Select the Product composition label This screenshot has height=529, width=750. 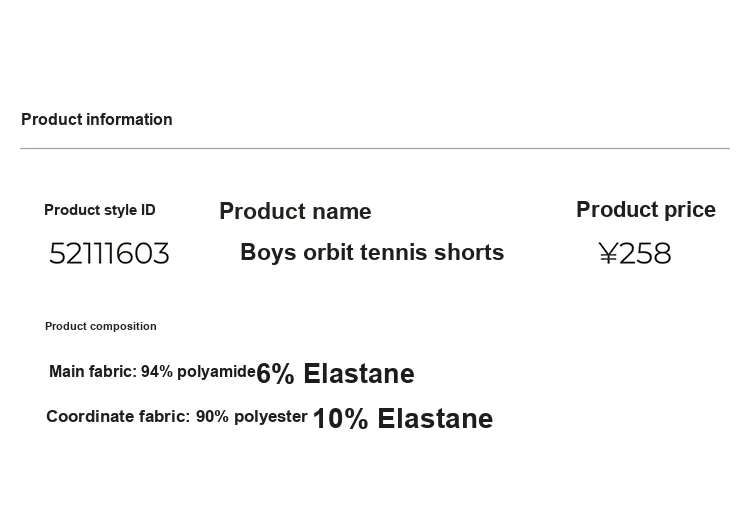tap(100, 326)
